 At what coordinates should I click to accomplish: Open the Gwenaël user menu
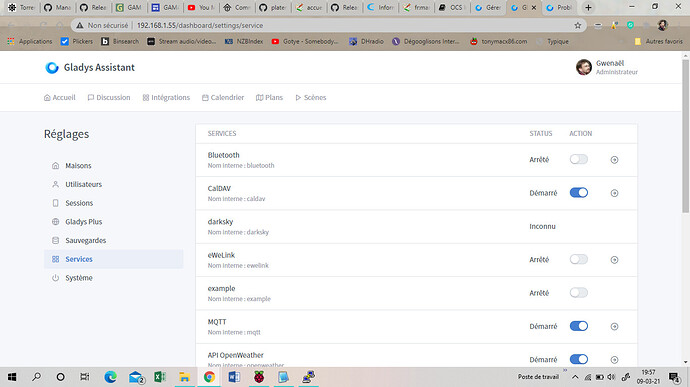(607, 67)
